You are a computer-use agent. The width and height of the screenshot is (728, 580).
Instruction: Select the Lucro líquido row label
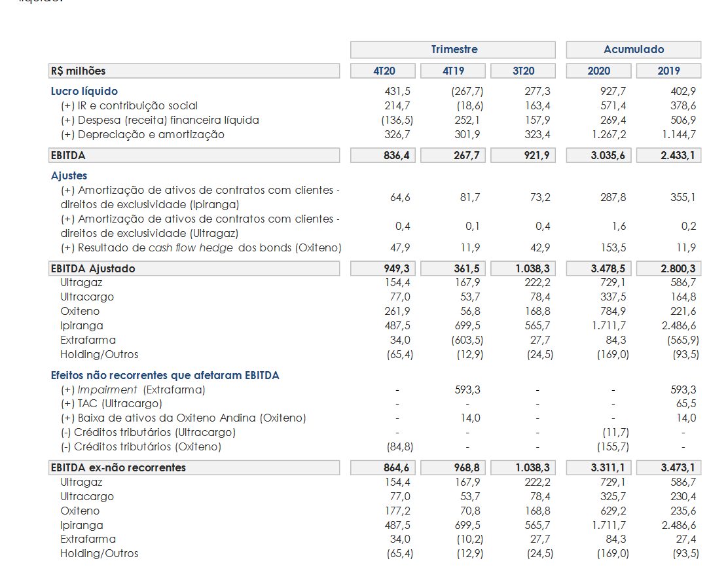(84, 92)
